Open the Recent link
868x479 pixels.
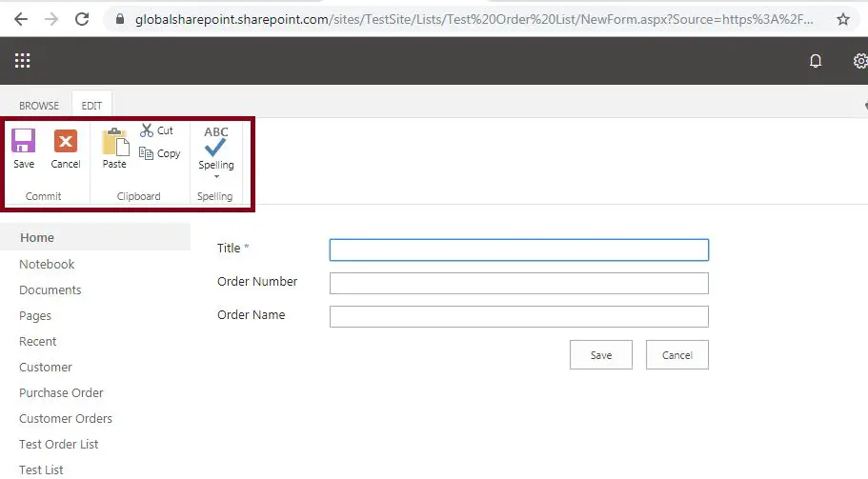pos(38,341)
